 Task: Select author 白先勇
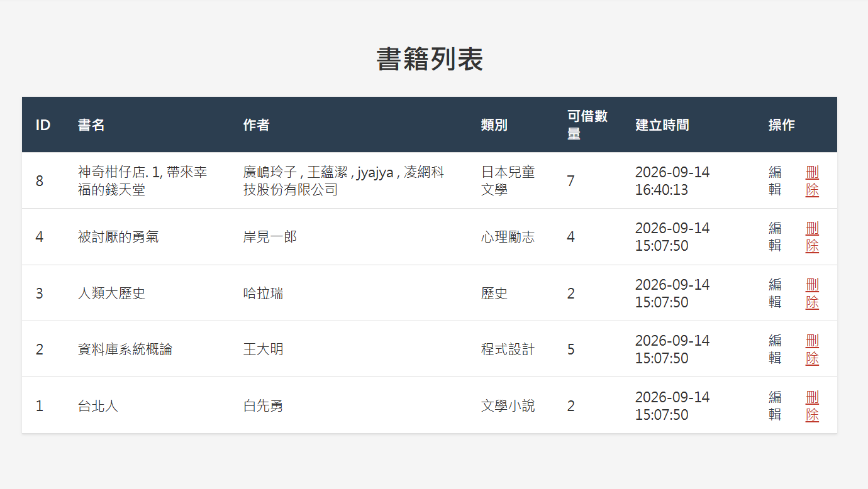263,406
